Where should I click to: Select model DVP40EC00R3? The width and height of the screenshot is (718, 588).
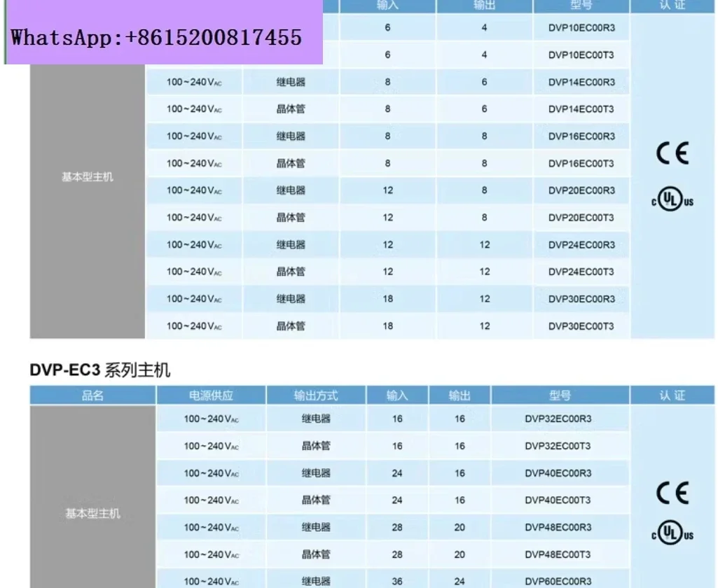[558, 473]
